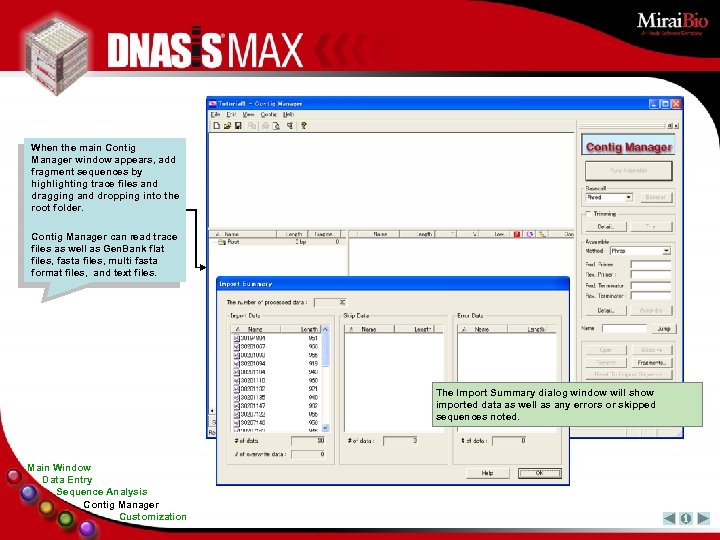
Task: Click the Print toolbar icon
Action: tap(265, 125)
